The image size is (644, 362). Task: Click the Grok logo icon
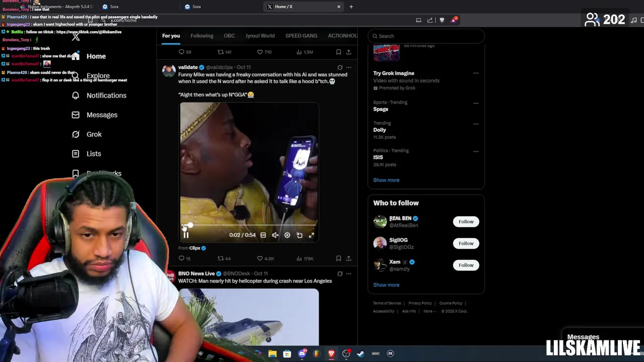pyautogui.click(x=75, y=134)
